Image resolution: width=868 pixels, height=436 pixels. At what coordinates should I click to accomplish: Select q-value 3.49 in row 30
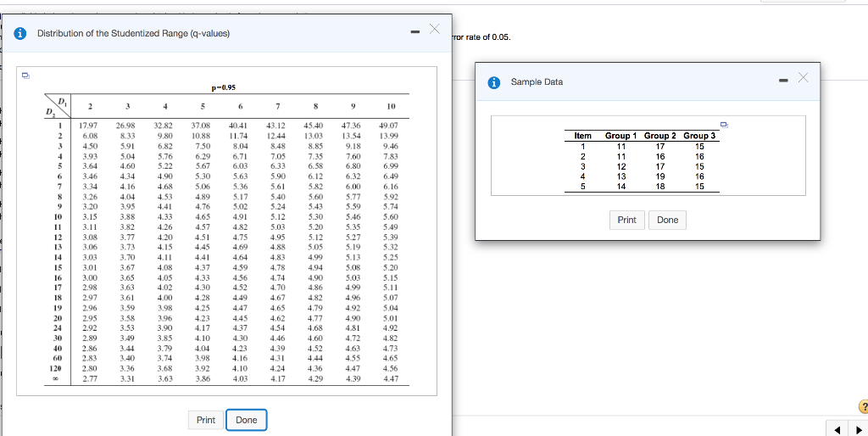click(127, 338)
